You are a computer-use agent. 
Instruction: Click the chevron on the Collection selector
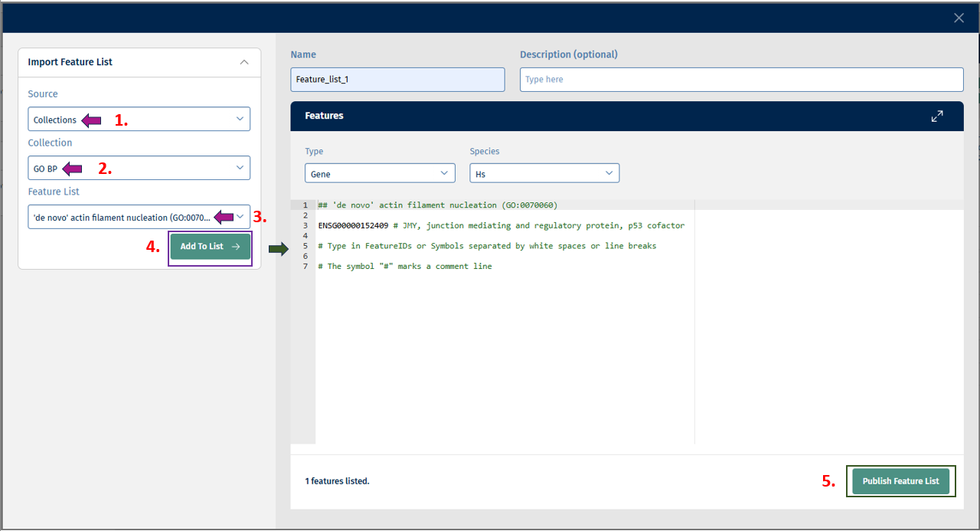[240, 168]
